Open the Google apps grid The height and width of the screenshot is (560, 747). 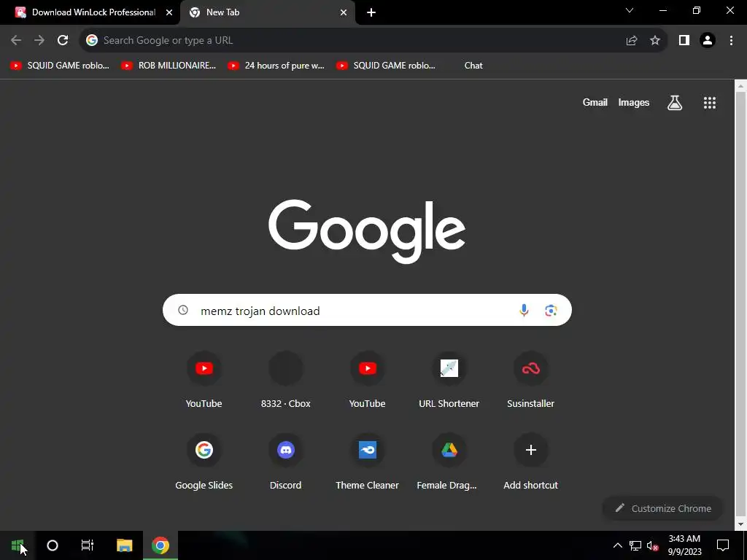click(710, 102)
